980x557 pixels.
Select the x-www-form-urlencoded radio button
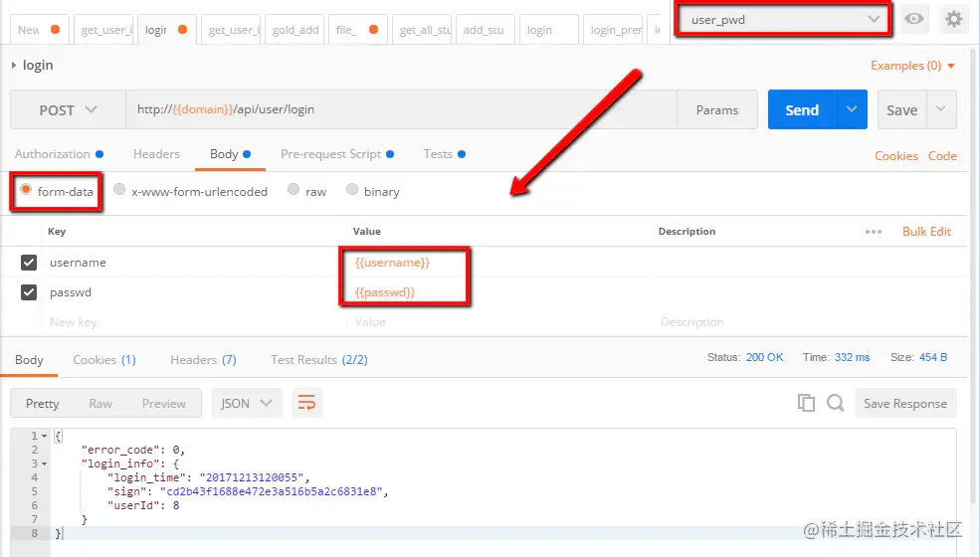tap(119, 189)
